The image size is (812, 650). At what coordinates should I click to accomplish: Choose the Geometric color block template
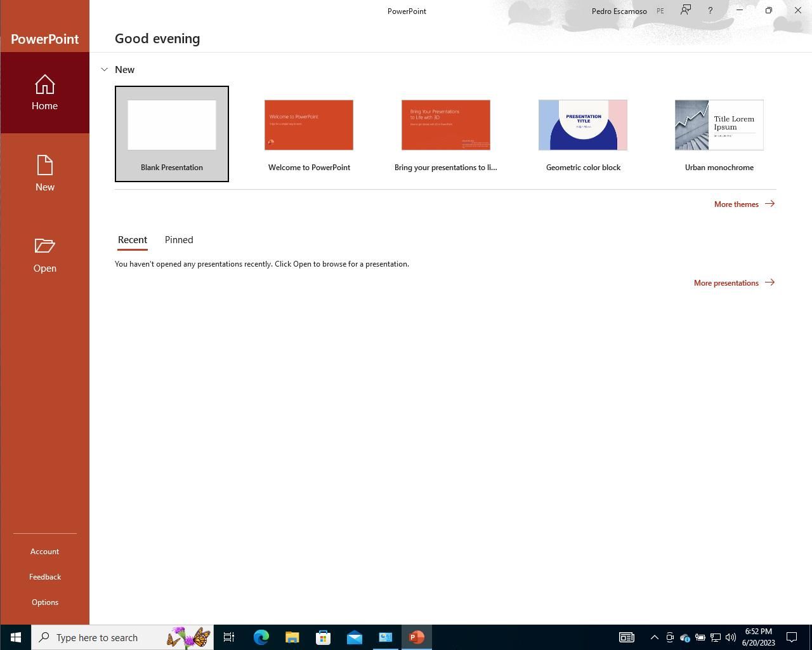coord(582,133)
